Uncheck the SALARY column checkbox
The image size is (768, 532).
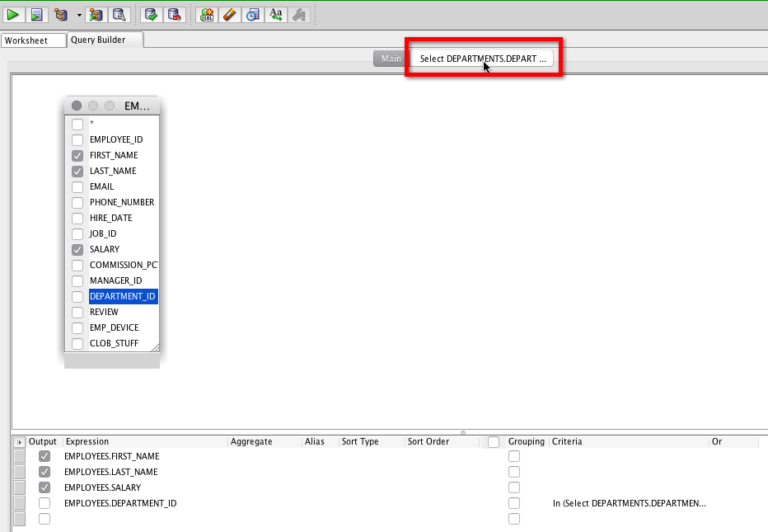(x=77, y=249)
